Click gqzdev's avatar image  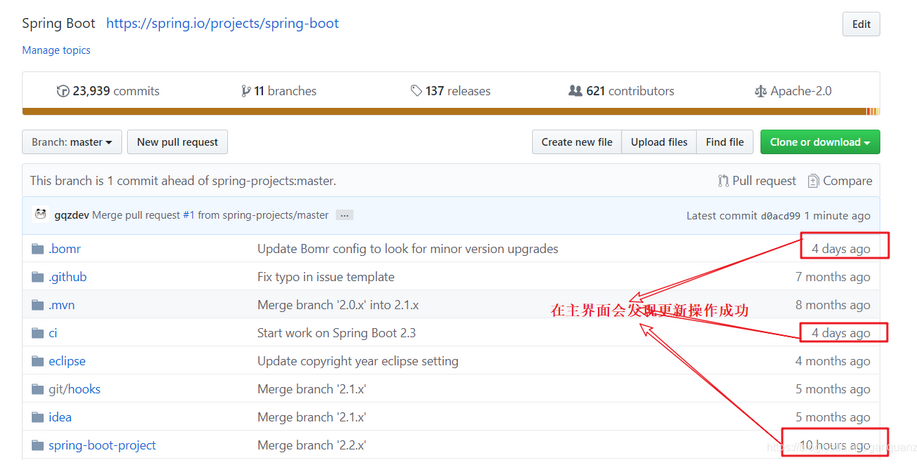click(40, 215)
